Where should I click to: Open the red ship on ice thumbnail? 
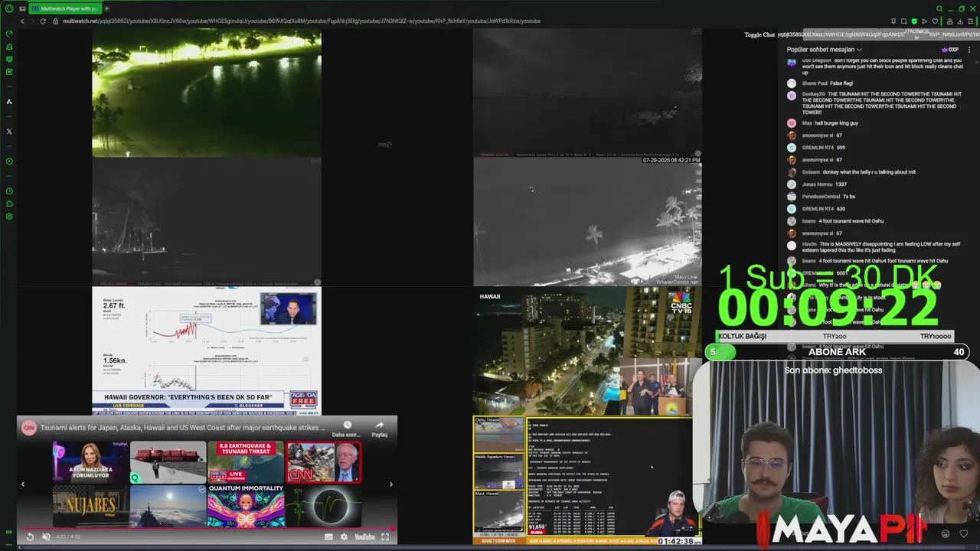(168, 462)
